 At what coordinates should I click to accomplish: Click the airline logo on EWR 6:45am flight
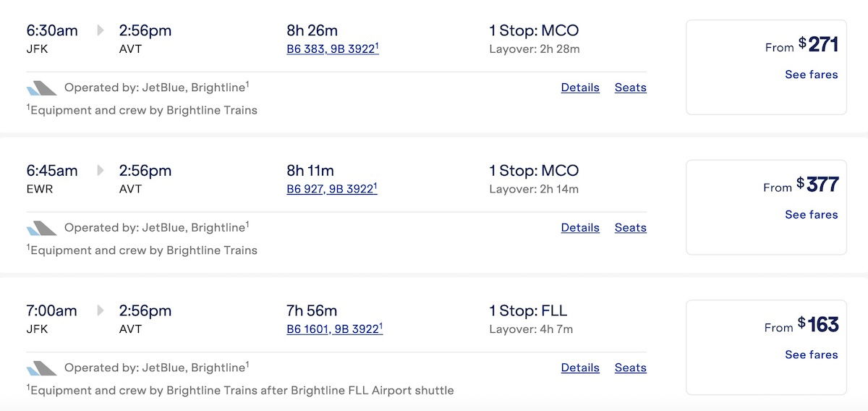coord(41,229)
